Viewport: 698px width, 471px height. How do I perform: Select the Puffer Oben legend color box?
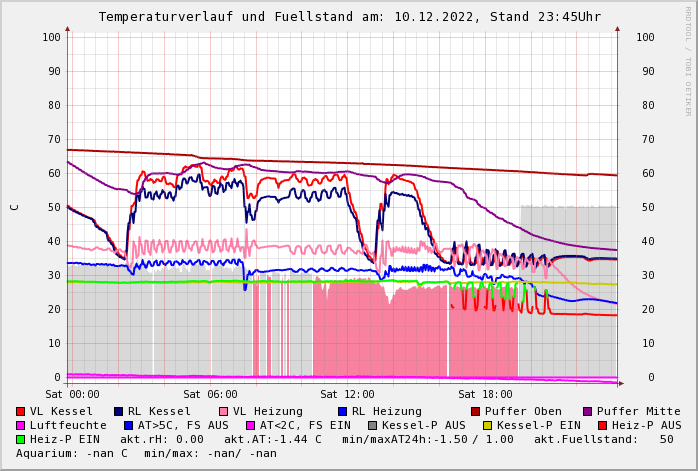click(475, 411)
